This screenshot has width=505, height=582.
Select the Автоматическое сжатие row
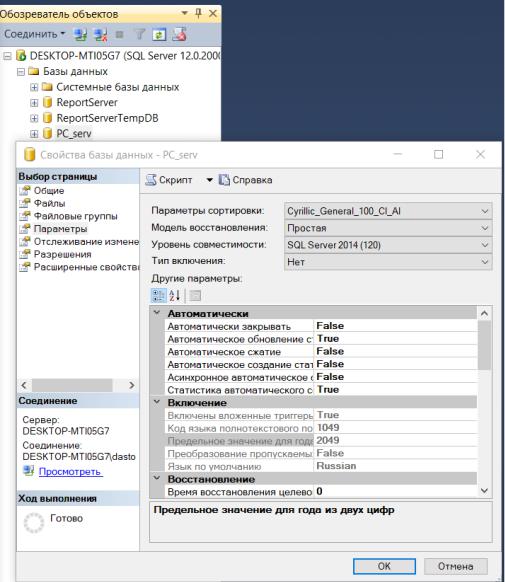pyautogui.click(x=321, y=352)
